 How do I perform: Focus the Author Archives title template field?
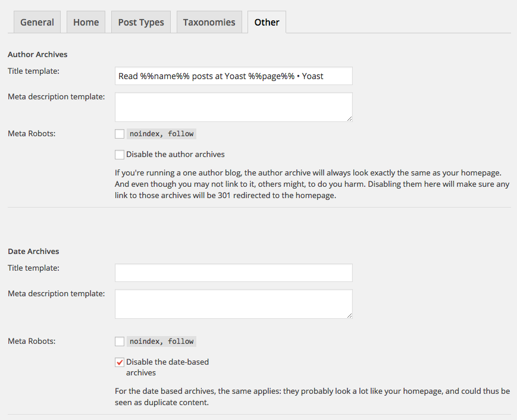233,76
